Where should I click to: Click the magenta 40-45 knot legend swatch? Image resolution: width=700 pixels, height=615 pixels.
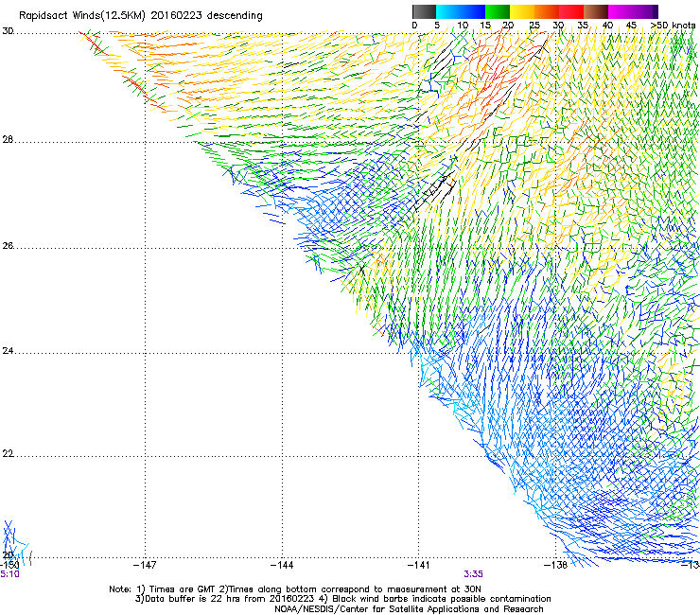click(621, 11)
